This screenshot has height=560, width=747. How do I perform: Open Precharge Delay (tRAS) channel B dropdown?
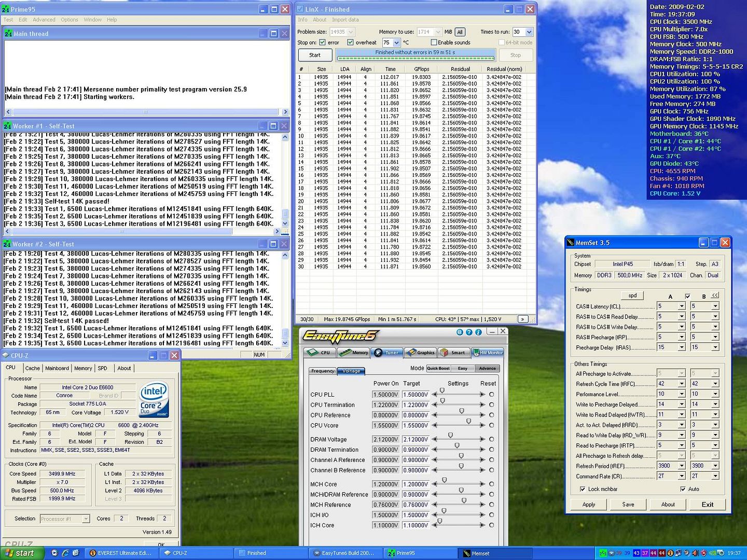click(x=715, y=347)
